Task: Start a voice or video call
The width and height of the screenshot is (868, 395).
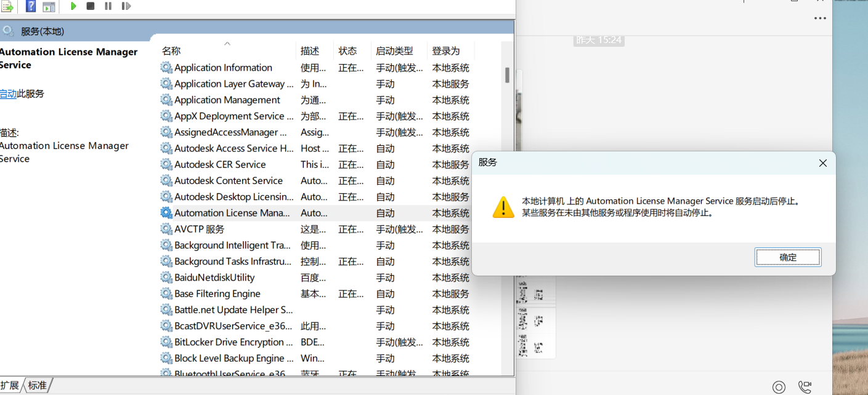Action: [805, 386]
